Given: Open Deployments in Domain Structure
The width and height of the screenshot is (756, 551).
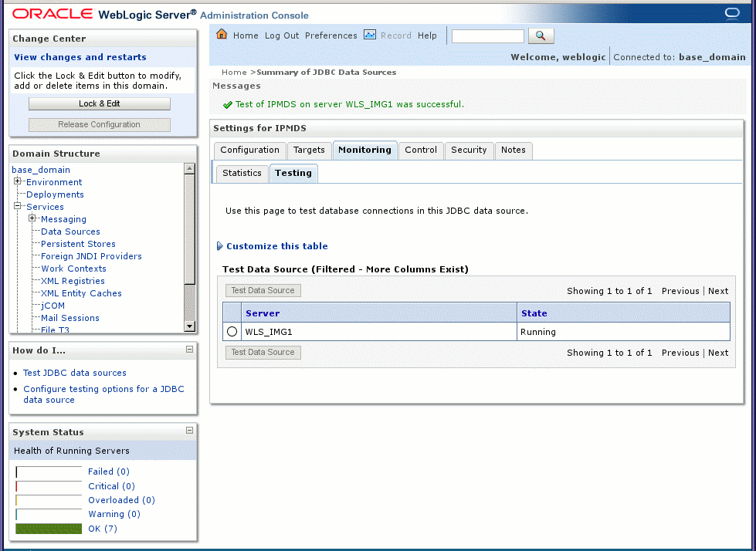Looking at the screenshot, I should point(55,194).
